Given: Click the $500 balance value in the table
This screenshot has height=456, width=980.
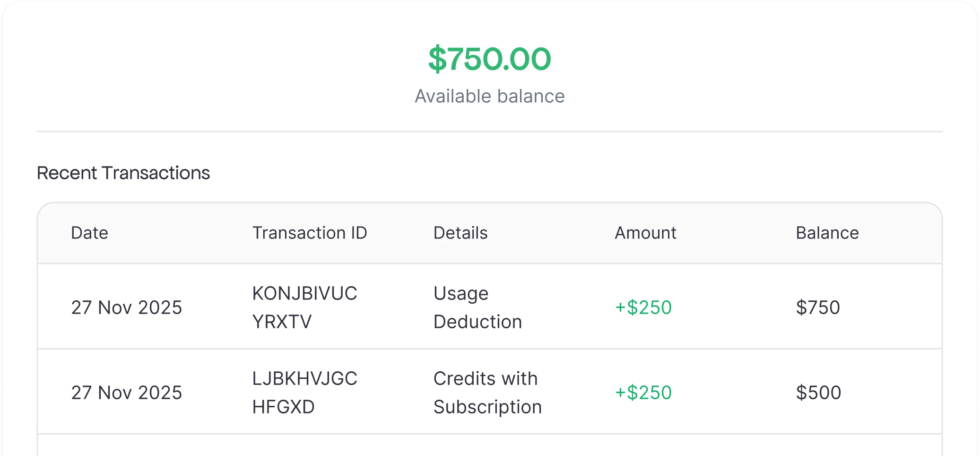Looking at the screenshot, I should pos(818,393).
